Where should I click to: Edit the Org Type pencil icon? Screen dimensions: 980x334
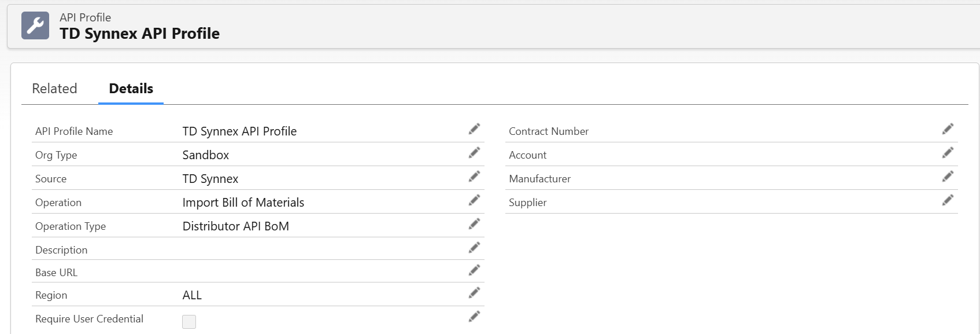tap(474, 152)
